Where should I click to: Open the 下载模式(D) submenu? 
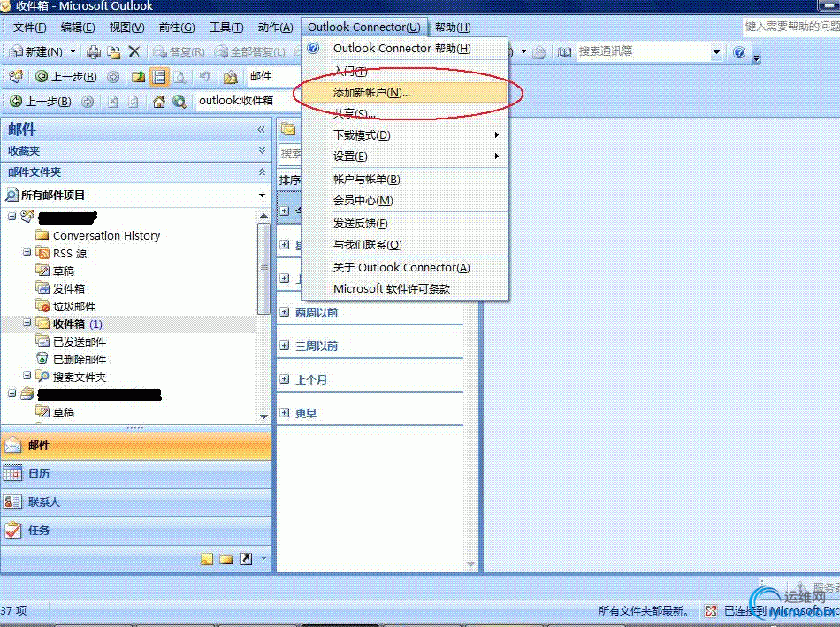(x=404, y=135)
